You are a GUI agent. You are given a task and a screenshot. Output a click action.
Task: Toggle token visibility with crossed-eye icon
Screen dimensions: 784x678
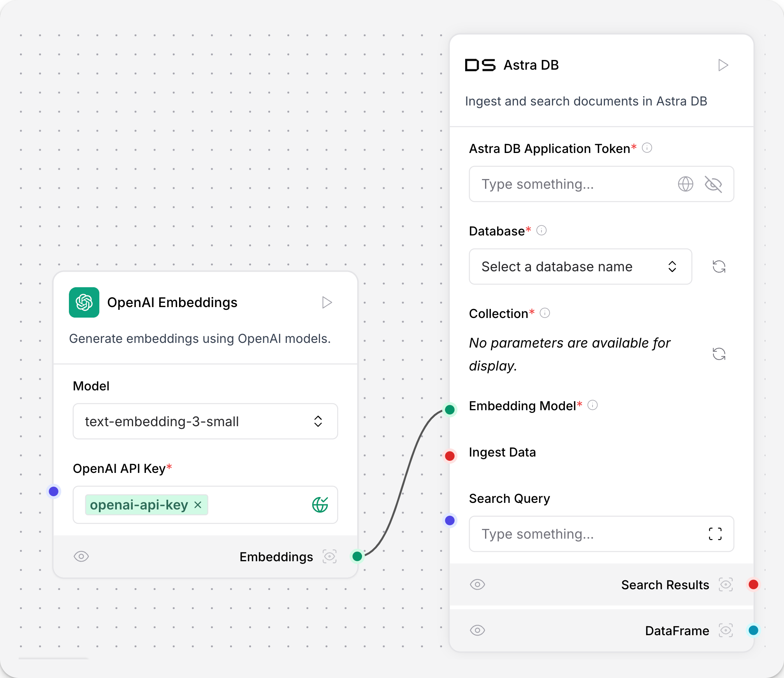713,184
